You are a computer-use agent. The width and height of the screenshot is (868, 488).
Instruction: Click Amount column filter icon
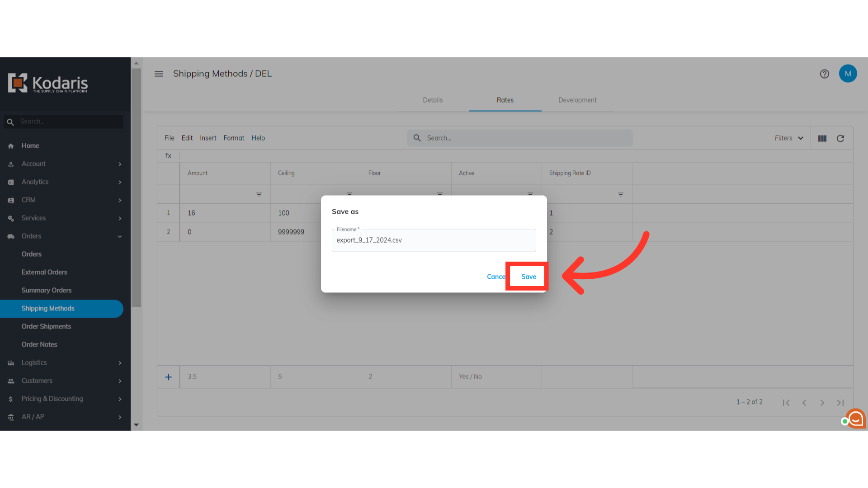pos(259,194)
